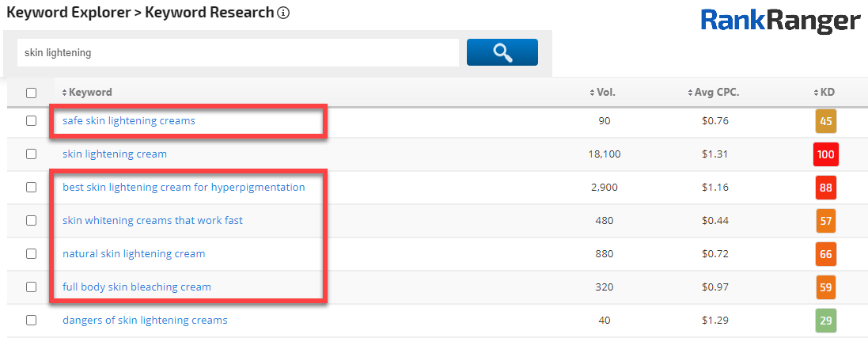Focus the keyword search input field
The image size is (868, 338).
point(237,53)
